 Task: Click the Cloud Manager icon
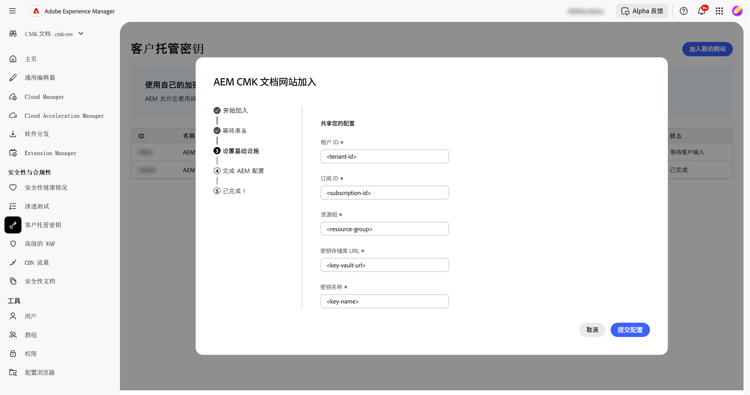(13, 97)
